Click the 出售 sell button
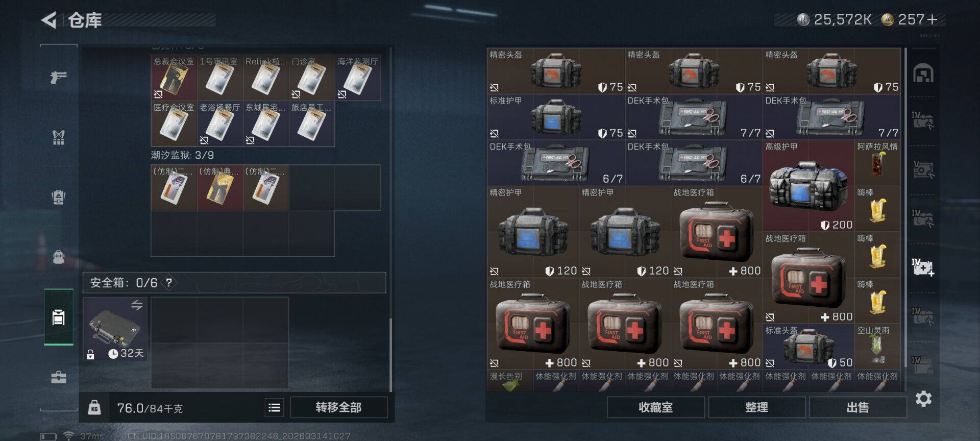The height and width of the screenshot is (441, 980). pyautogui.click(x=857, y=407)
